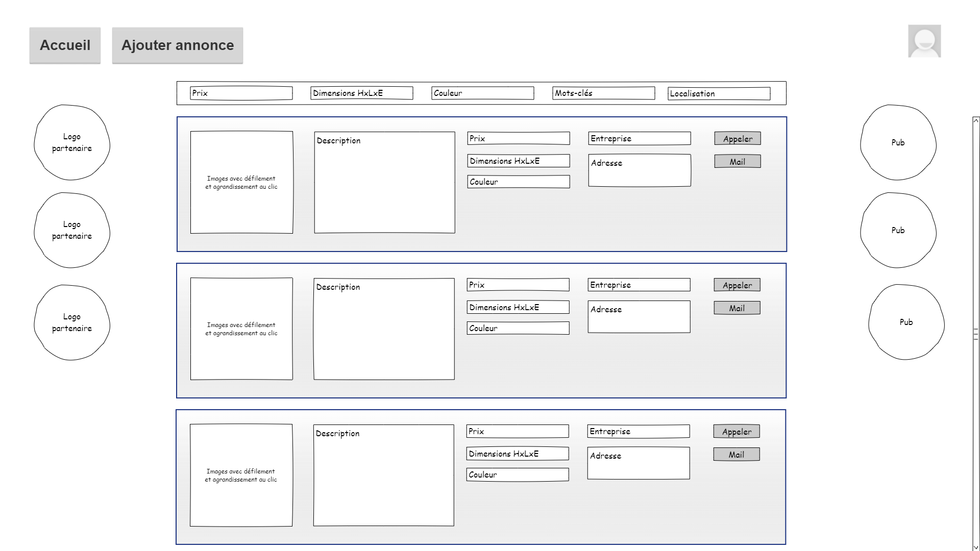Click the bottom Pub advertisement circle
Screen dimensions: 980x551
tap(906, 322)
